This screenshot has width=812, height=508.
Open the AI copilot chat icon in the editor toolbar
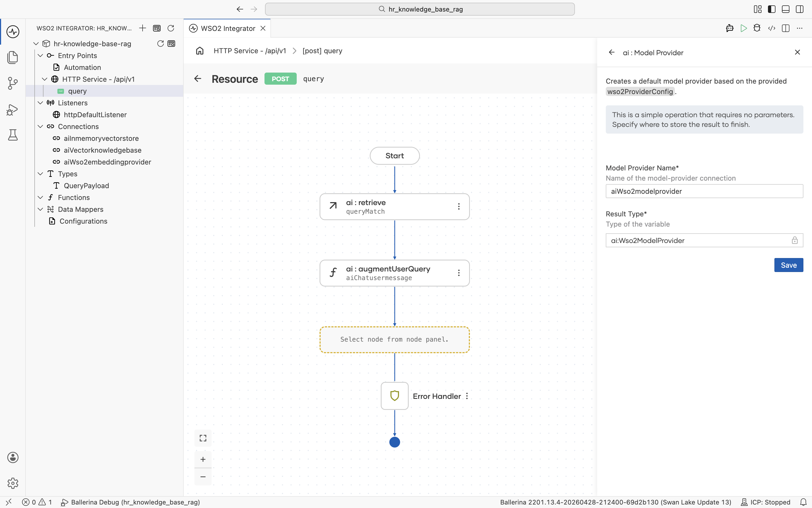coord(730,28)
